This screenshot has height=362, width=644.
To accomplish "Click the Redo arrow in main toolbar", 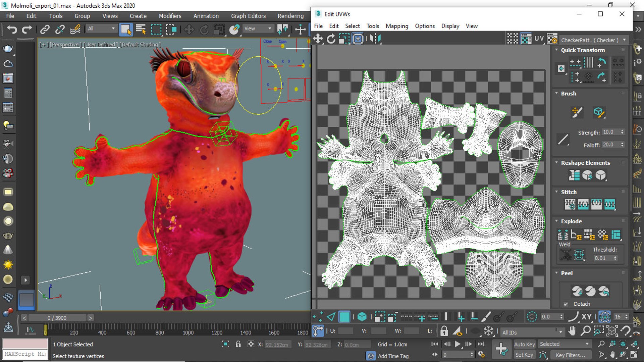I will click(x=27, y=30).
